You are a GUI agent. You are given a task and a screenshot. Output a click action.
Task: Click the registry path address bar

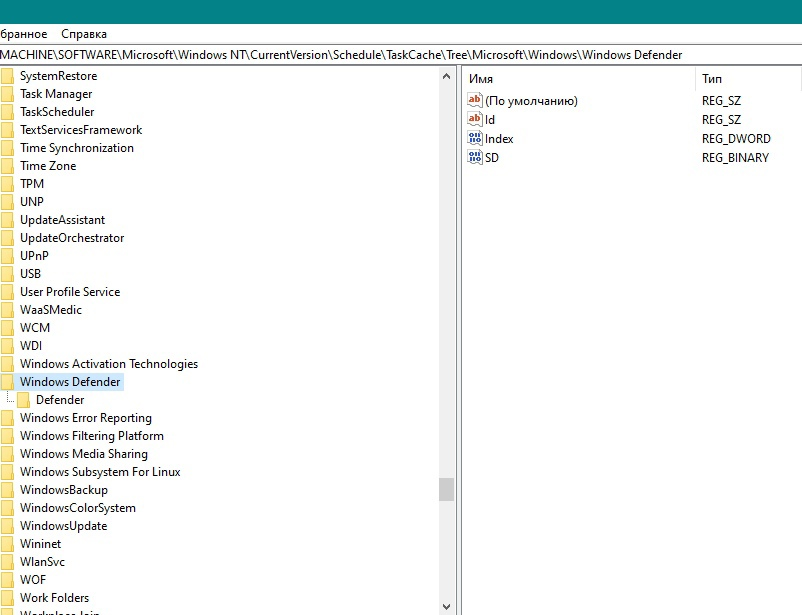(x=401, y=55)
